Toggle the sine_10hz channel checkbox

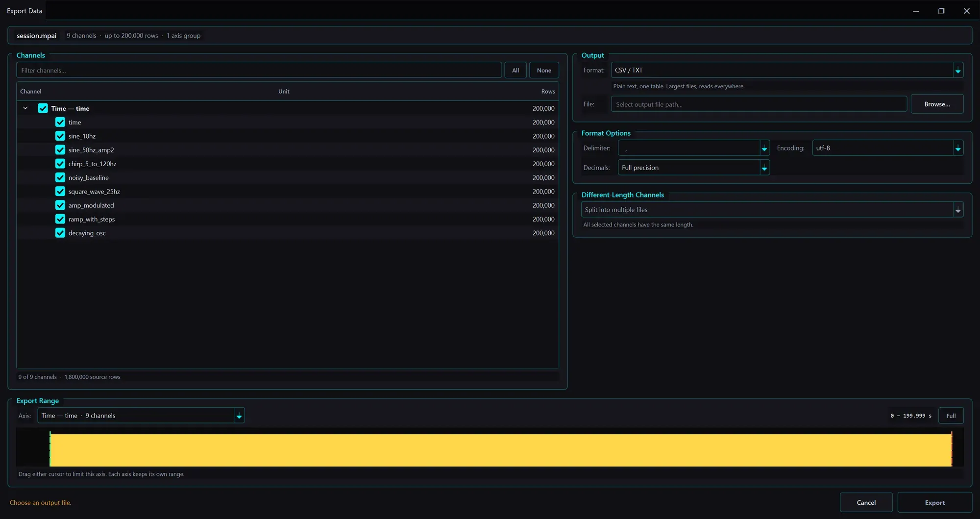point(60,136)
